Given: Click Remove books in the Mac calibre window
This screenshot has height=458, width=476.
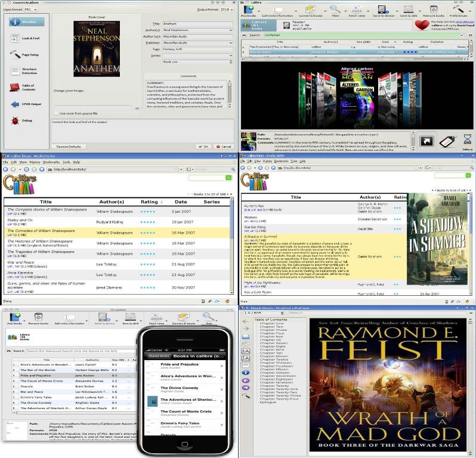Looking at the screenshot, I should [x=38, y=318].
